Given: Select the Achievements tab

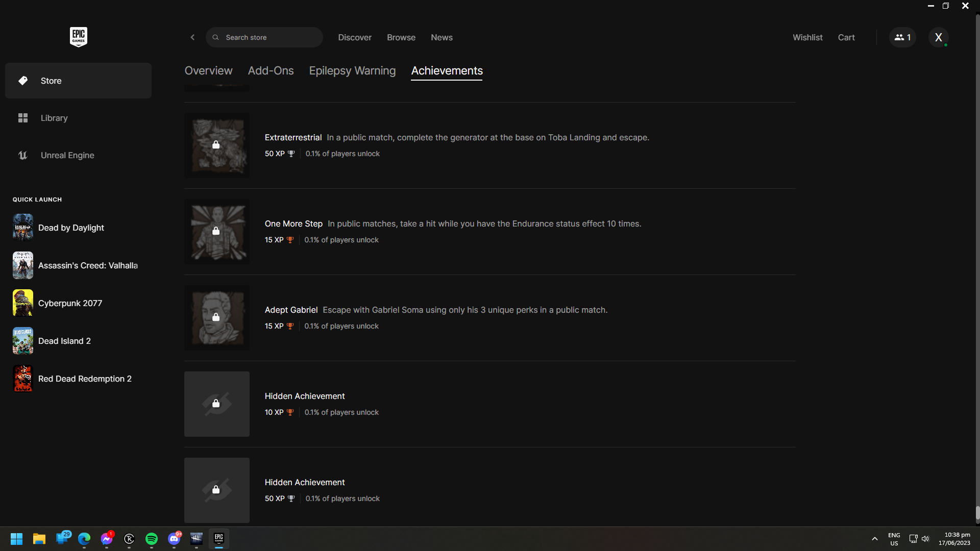Looking at the screenshot, I should point(447,71).
